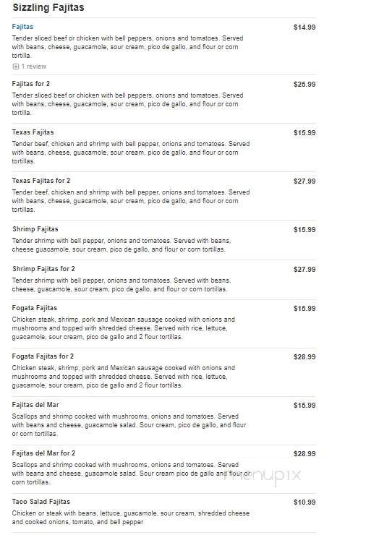Open the Fajitas menu item link

[22, 27]
